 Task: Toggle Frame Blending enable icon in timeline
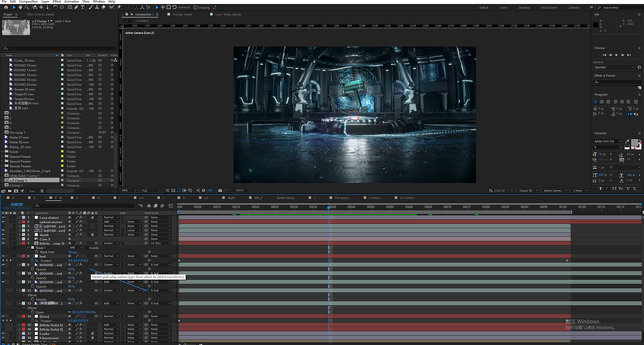[x=155, y=206]
